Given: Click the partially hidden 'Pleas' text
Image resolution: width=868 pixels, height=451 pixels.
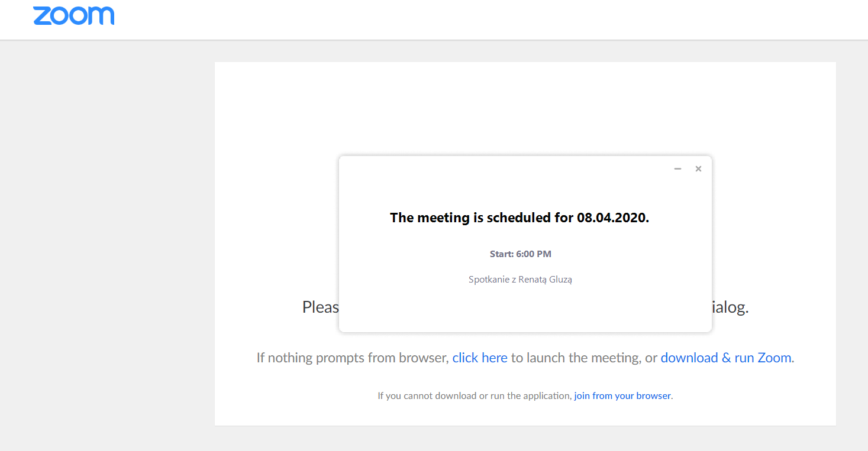Looking at the screenshot, I should (320, 307).
